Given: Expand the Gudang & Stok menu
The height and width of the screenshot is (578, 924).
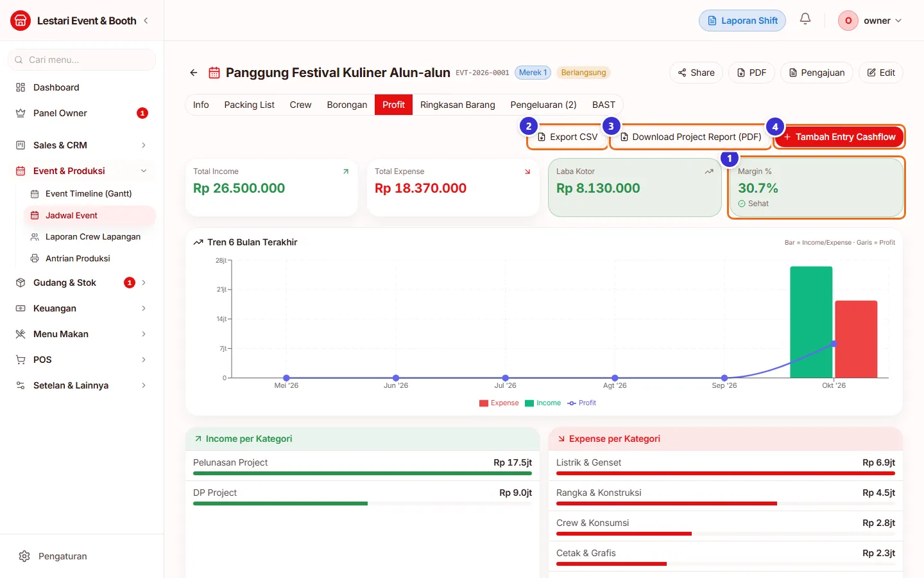Looking at the screenshot, I should 81,283.
